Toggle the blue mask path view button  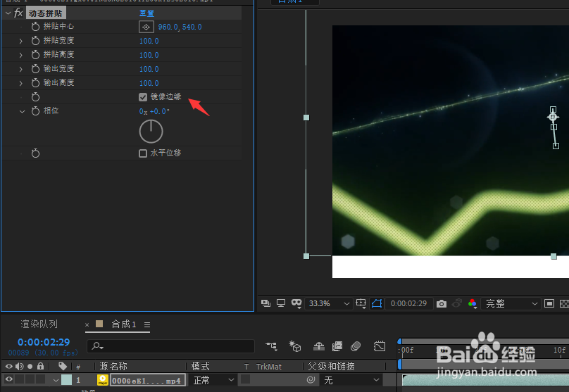377,303
